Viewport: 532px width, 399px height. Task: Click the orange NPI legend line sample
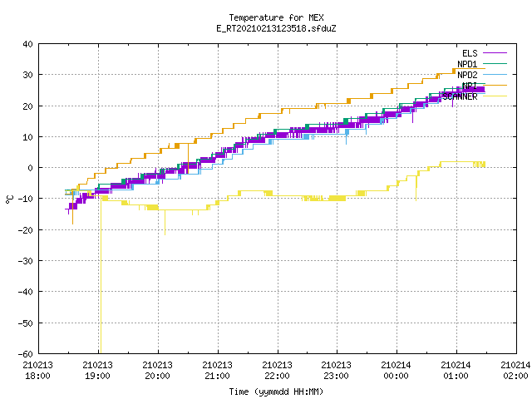click(x=495, y=85)
